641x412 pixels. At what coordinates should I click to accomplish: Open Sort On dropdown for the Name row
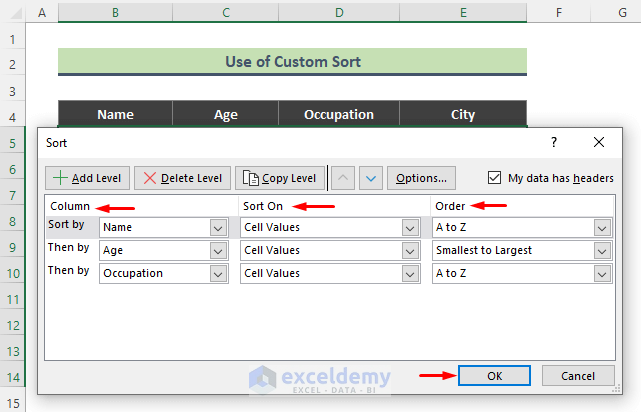tap(410, 227)
